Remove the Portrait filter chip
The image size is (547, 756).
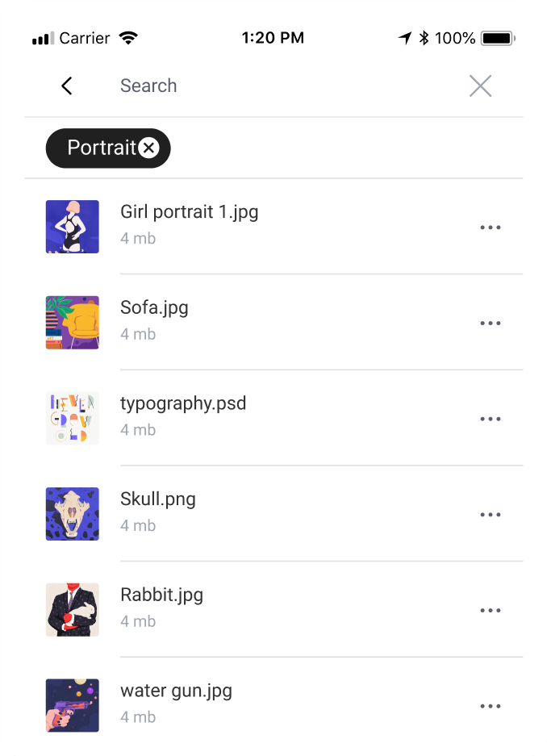[x=149, y=148]
